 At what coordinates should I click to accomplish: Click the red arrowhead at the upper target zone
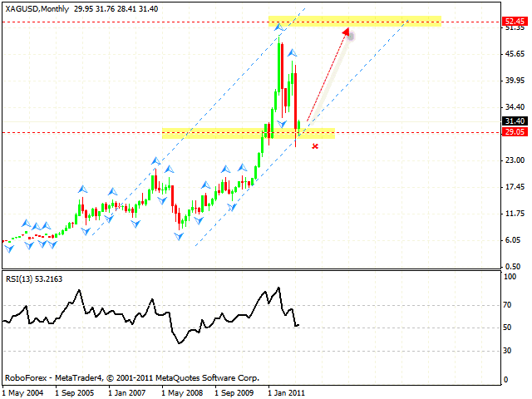(x=346, y=35)
